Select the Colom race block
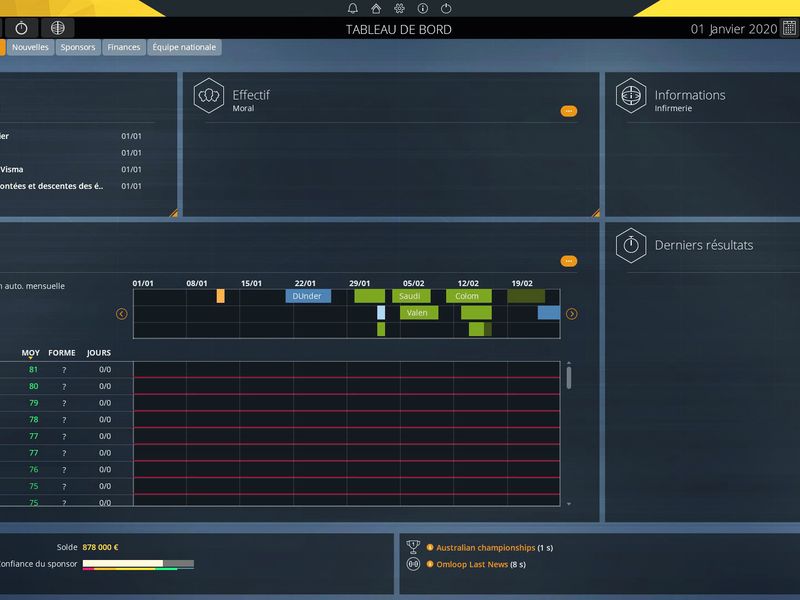Screen dimensions: 800x600 click(468, 296)
